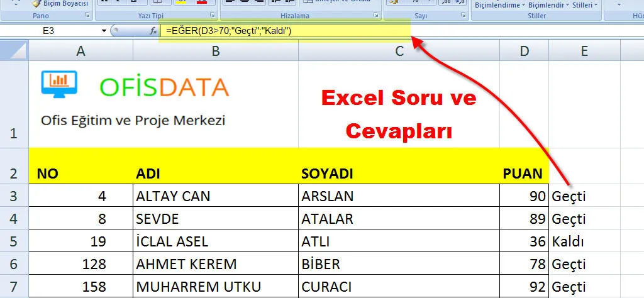644x298 pixels.
Task: Open the Pano group dialog launcher
Action: [86, 15]
